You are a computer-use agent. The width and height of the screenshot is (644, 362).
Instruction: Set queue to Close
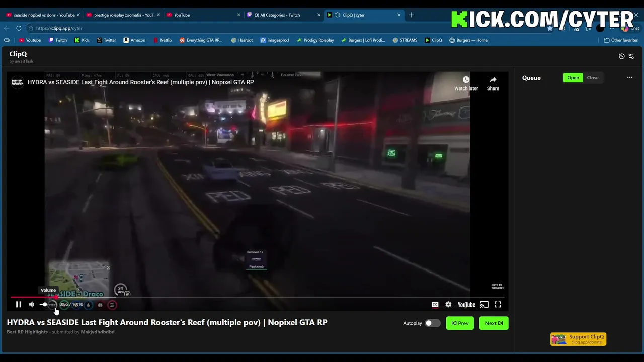[593, 78]
